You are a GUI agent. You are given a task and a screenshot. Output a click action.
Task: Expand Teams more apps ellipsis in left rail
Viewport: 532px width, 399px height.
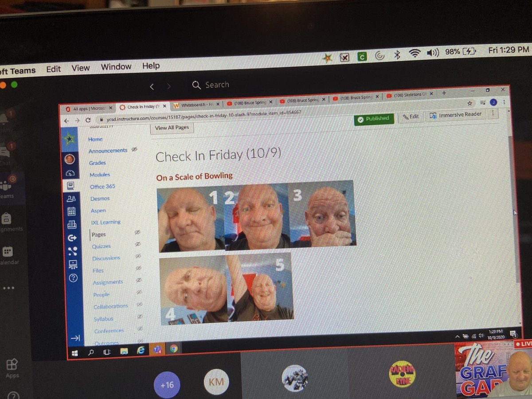pyautogui.click(x=8, y=288)
